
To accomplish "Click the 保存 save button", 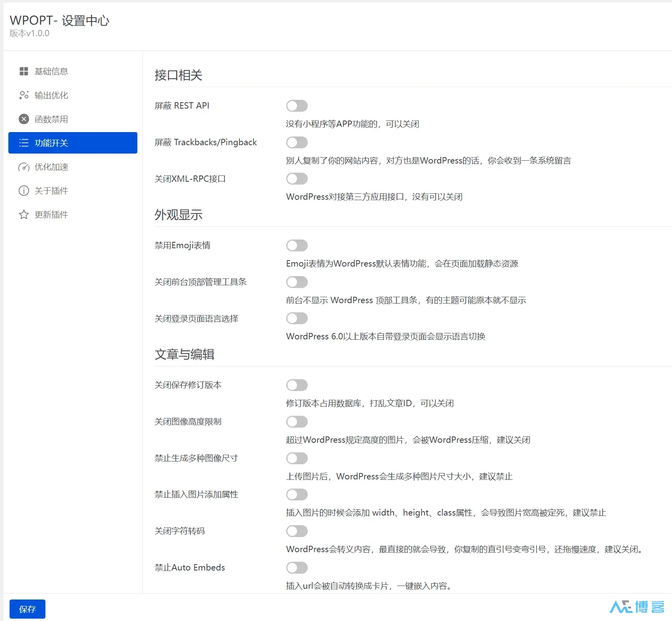I will [x=26, y=609].
